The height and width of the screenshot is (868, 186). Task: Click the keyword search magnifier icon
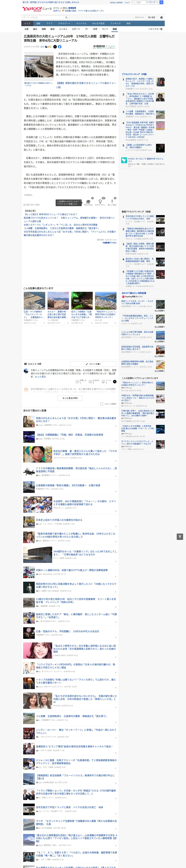66,18
